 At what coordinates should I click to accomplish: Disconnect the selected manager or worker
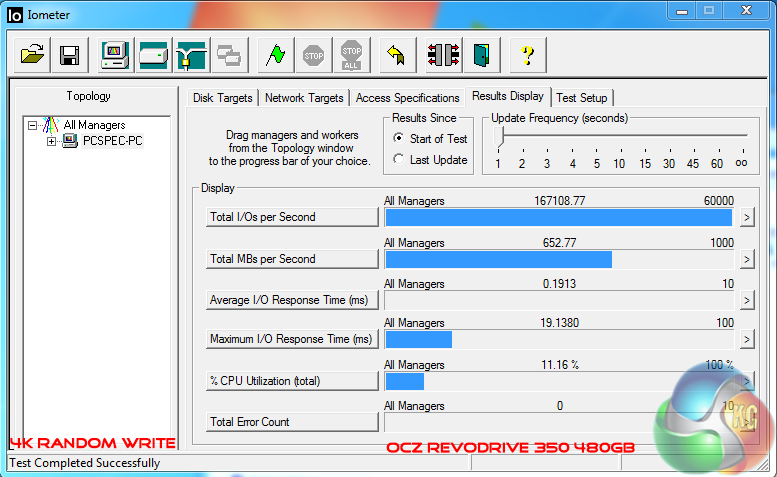coord(444,55)
